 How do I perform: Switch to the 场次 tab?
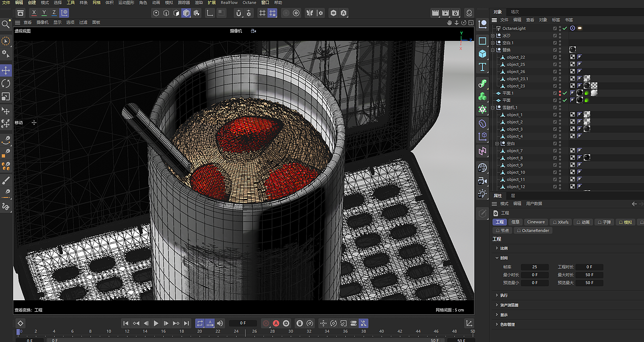515,12
